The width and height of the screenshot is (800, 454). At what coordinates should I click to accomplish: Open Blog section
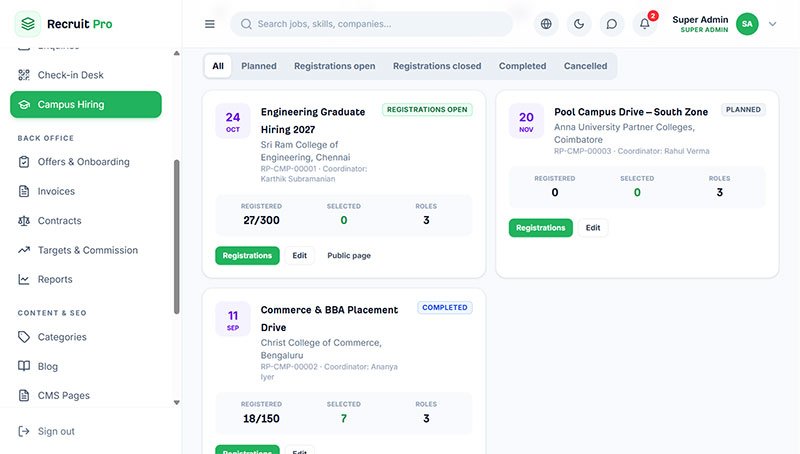click(x=86, y=366)
